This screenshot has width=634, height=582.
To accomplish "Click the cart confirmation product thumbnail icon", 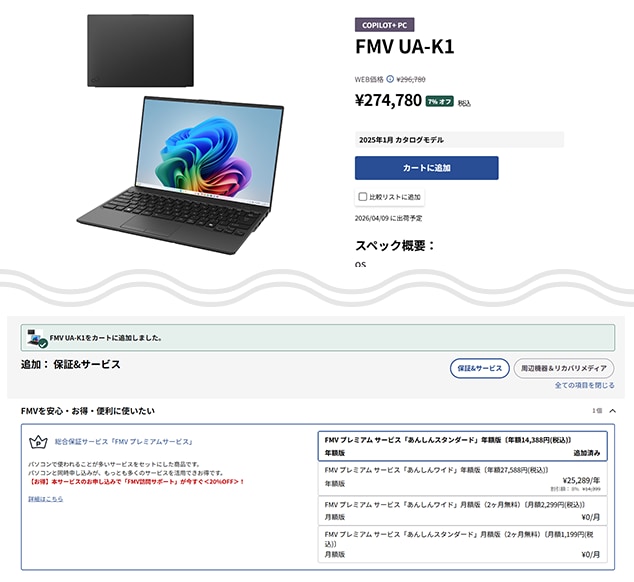I will click(37, 338).
